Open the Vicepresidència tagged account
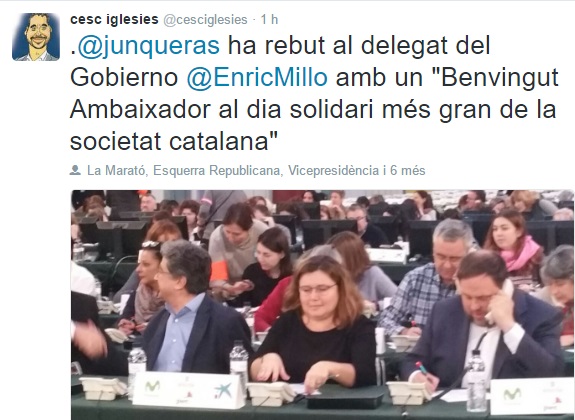The height and width of the screenshot is (420, 575). pos(333,171)
